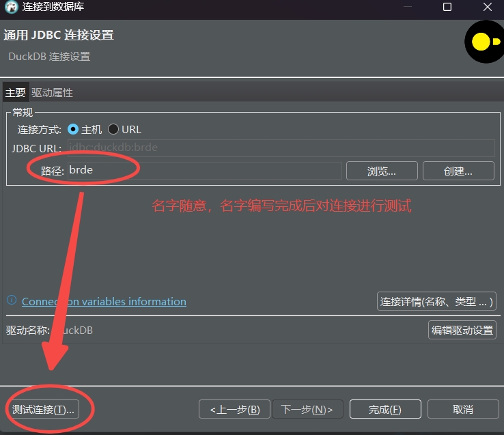This screenshot has width=504, height=435.
Task: Open the Connection variables information link
Action: 104,302
